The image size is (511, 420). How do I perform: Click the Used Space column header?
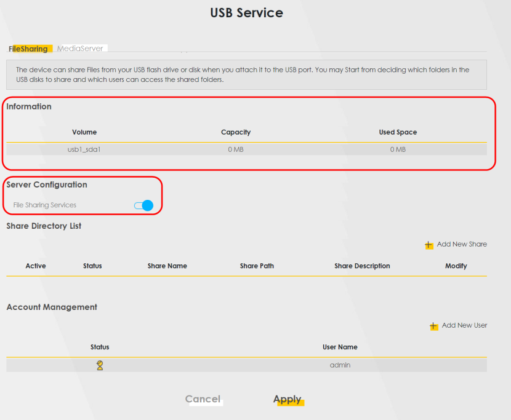pos(398,132)
